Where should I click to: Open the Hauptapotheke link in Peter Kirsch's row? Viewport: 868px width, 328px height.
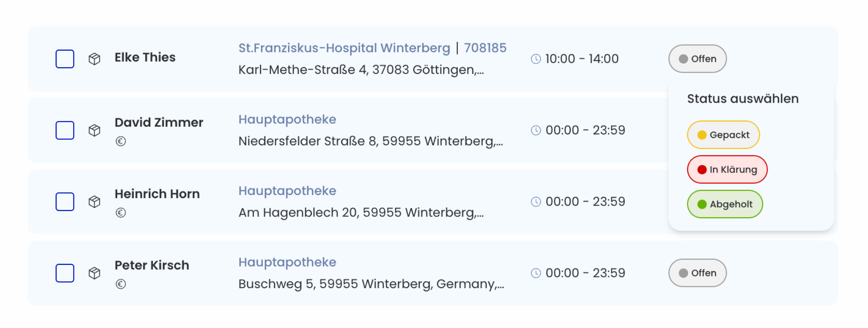pyautogui.click(x=288, y=262)
